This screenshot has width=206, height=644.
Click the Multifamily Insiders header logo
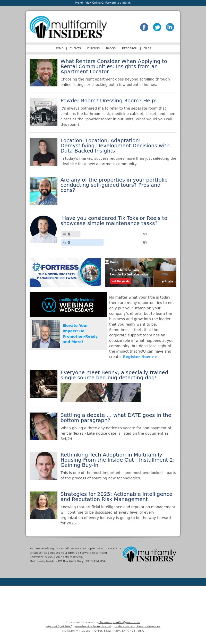[x=68, y=27]
